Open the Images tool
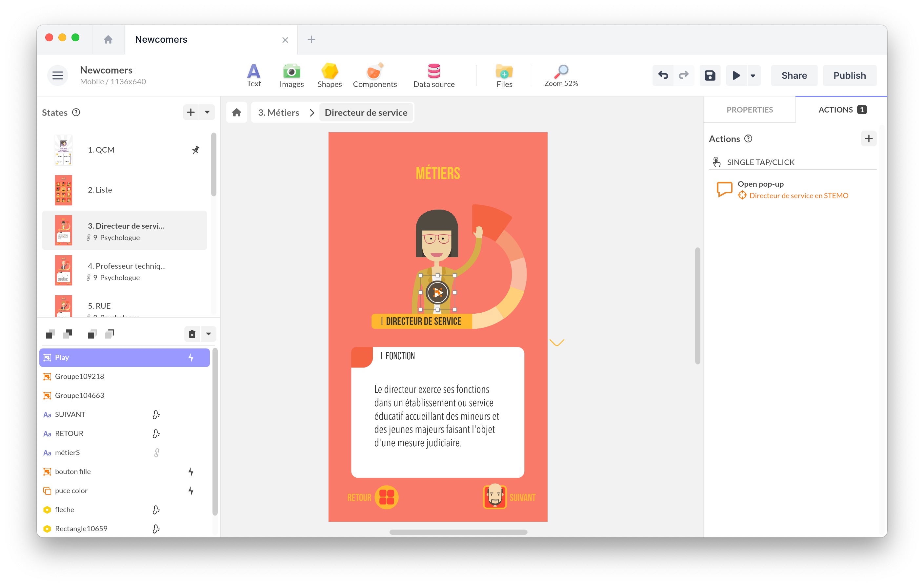This screenshot has width=924, height=586. click(x=291, y=75)
